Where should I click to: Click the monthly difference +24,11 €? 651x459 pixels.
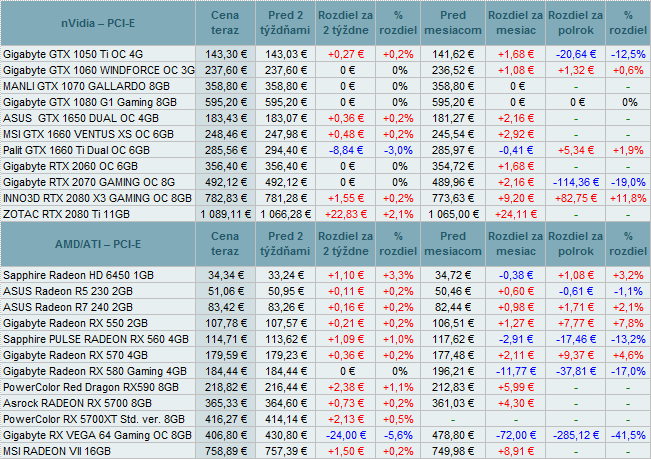[516, 215]
